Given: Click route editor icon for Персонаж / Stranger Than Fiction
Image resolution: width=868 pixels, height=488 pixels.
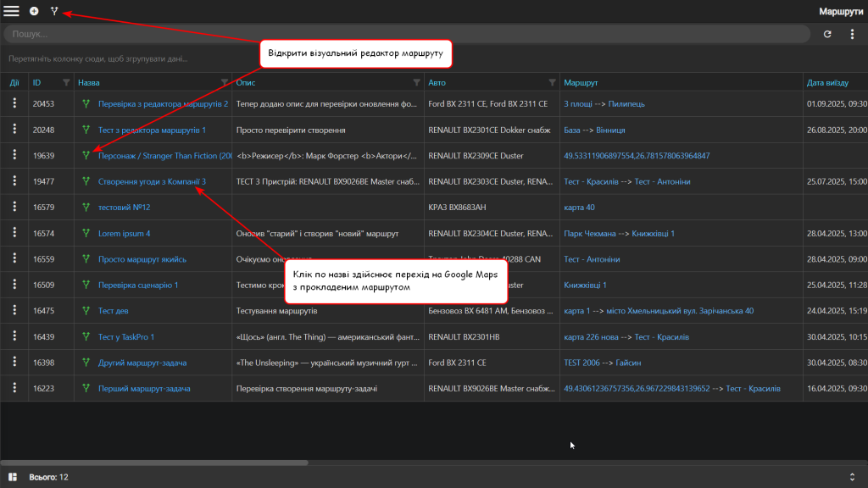Looking at the screenshot, I should click(86, 156).
